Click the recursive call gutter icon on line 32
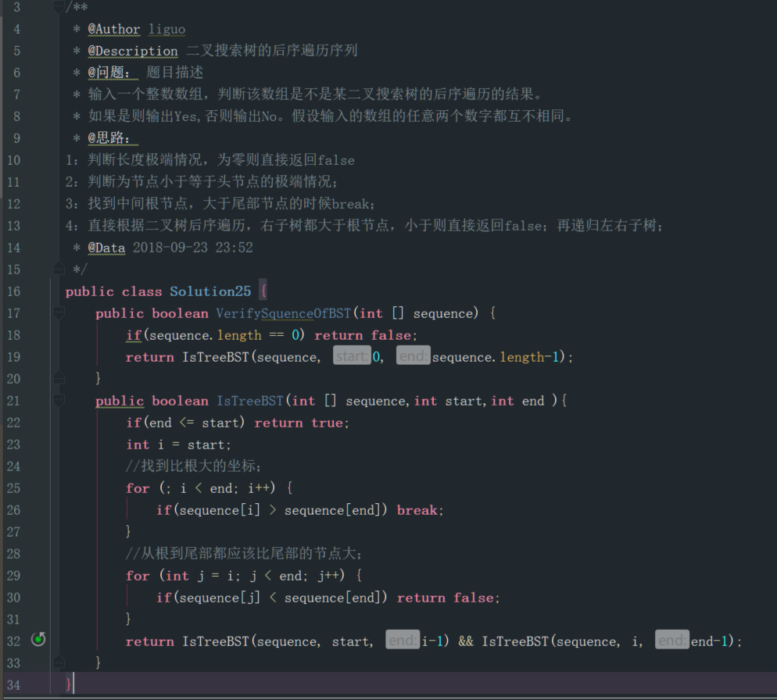Image resolution: width=777 pixels, height=700 pixels. click(38, 640)
